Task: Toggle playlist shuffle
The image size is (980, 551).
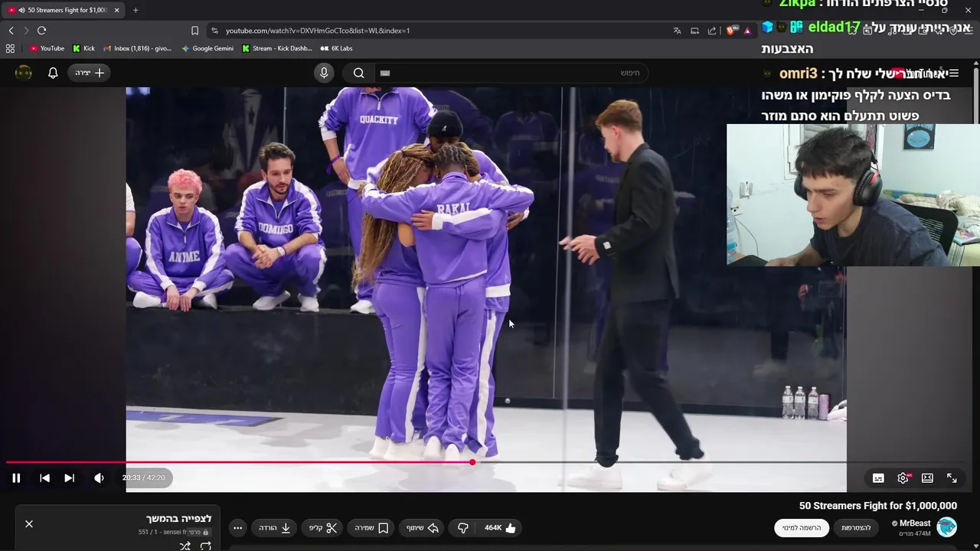Action: click(x=185, y=546)
